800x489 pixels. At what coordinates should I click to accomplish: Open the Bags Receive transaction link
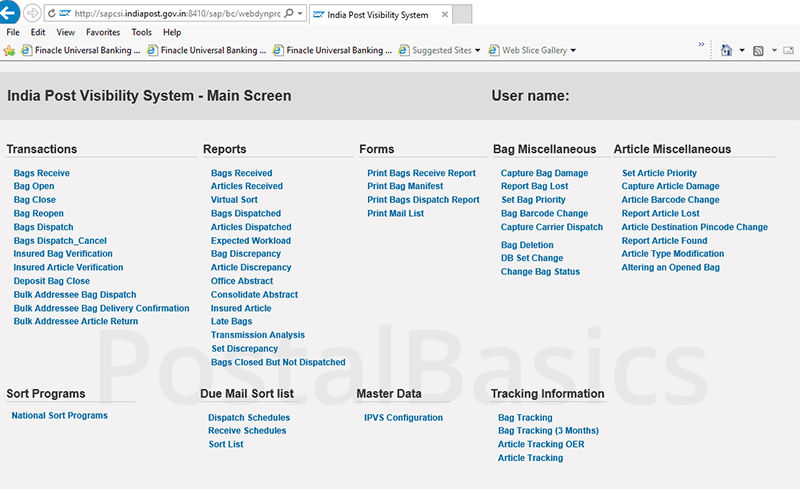point(41,173)
